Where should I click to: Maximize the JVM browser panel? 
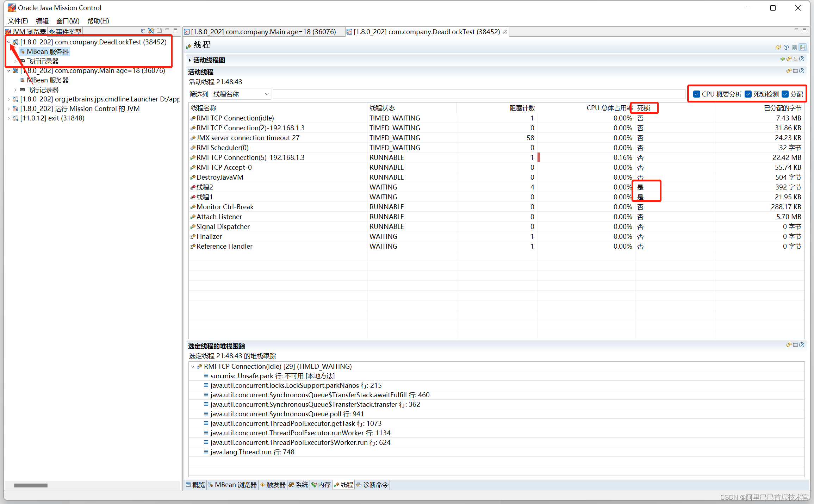[175, 30]
